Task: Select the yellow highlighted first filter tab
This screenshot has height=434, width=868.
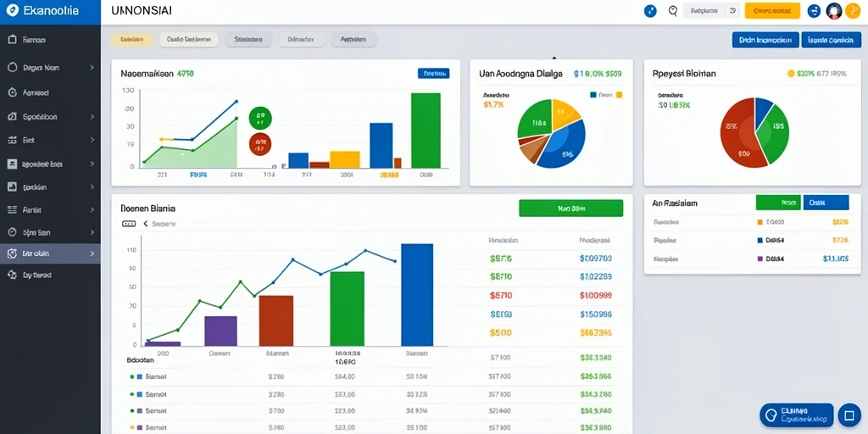Action: pyautogui.click(x=131, y=39)
